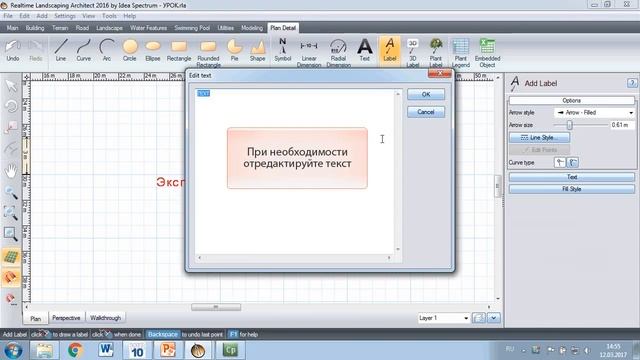
Task: Select the Arc tool
Action: pos(107,50)
